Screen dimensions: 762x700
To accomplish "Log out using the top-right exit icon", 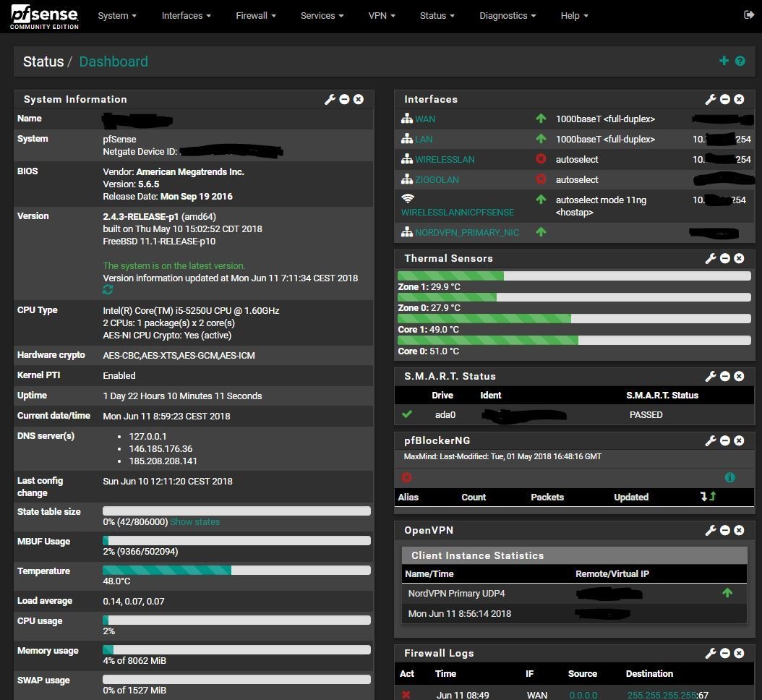I will (749, 15).
